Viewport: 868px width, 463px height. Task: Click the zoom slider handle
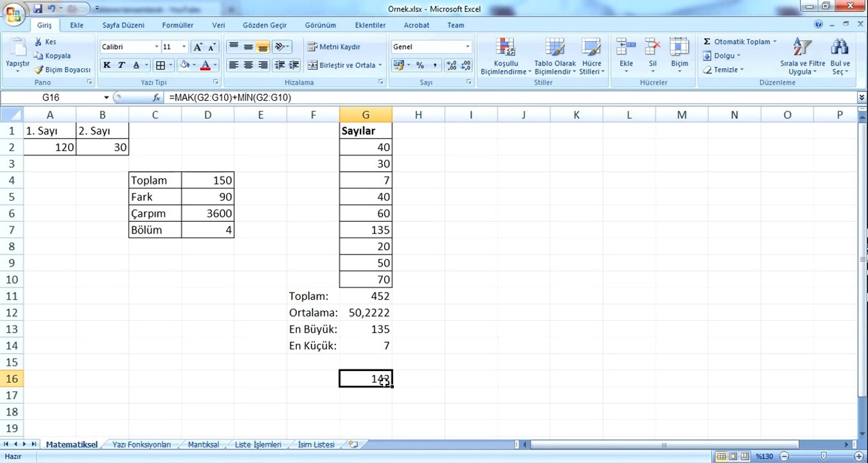824,456
